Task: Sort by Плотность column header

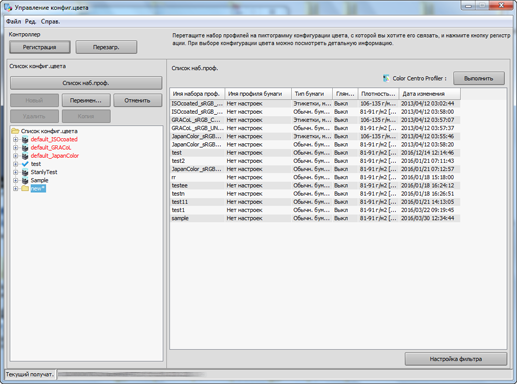Action: (379, 94)
